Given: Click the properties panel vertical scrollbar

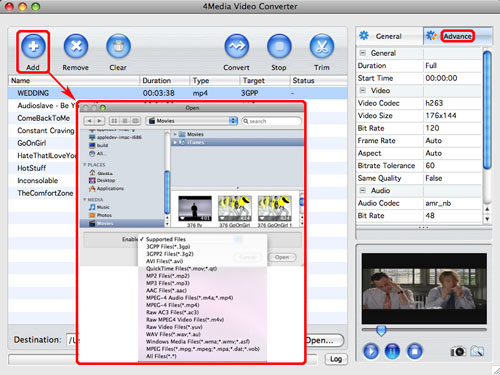Looking at the screenshot, I should point(487,110).
